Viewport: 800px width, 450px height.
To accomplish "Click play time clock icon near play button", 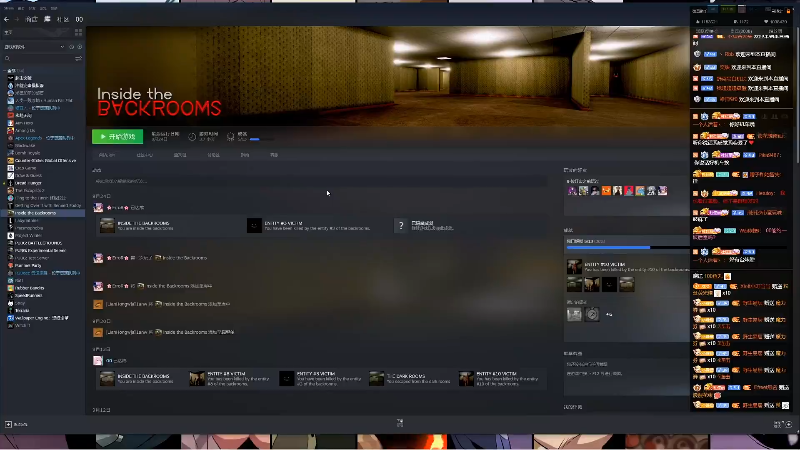I will point(192,137).
